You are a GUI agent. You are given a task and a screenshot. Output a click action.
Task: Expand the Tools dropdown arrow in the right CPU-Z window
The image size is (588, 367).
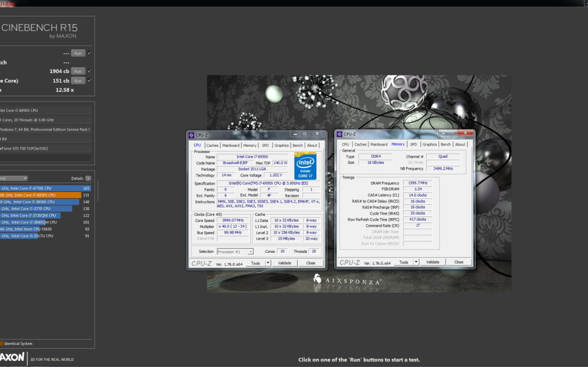416,262
